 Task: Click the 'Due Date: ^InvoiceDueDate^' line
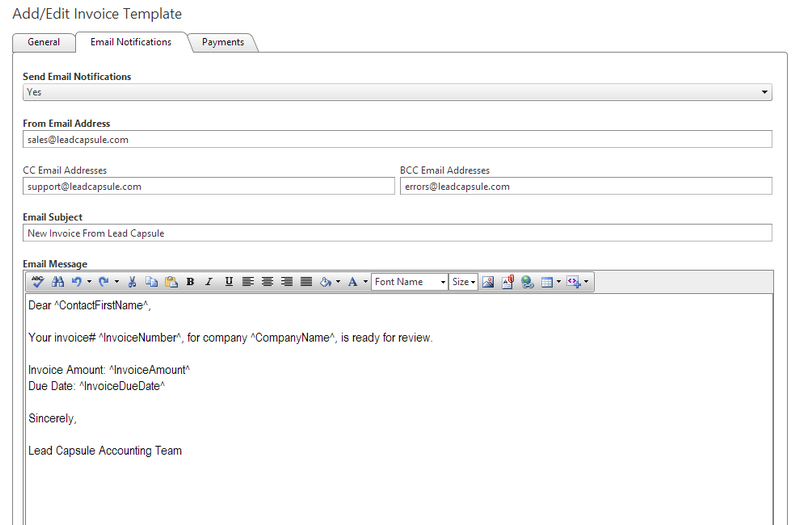pyautogui.click(x=96, y=386)
